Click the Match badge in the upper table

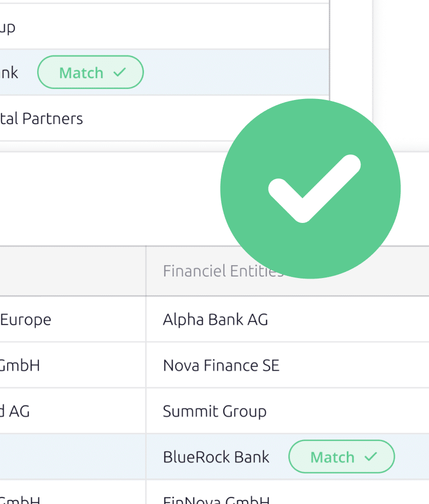coord(90,72)
